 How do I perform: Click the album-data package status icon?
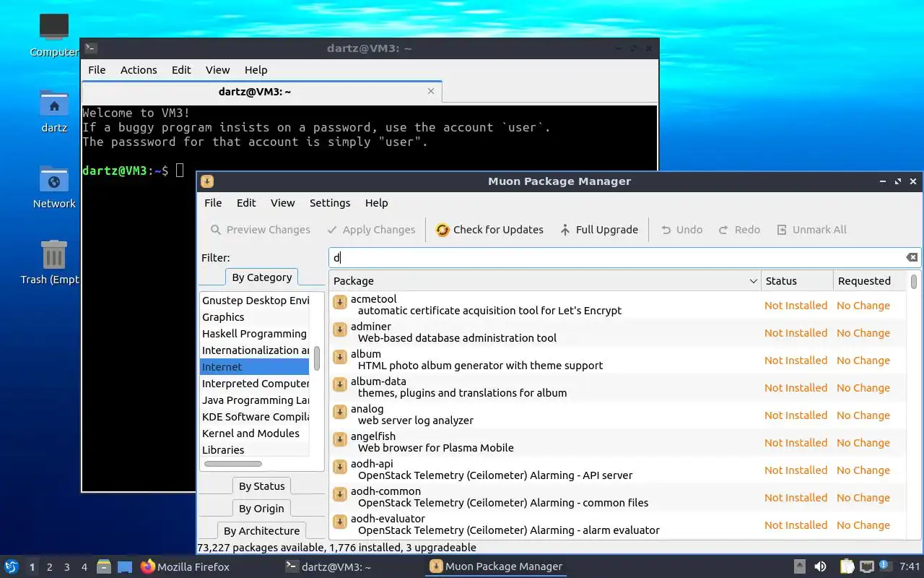[340, 384]
